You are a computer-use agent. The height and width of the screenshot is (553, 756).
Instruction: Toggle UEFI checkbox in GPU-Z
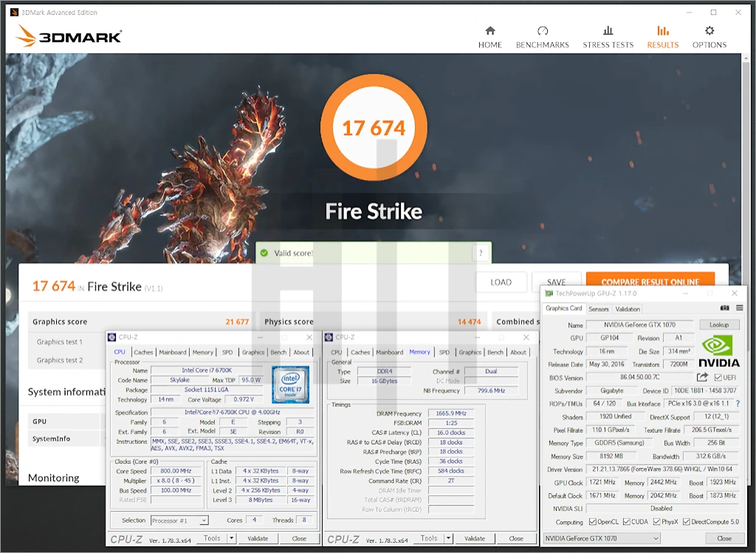tap(718, 377)
